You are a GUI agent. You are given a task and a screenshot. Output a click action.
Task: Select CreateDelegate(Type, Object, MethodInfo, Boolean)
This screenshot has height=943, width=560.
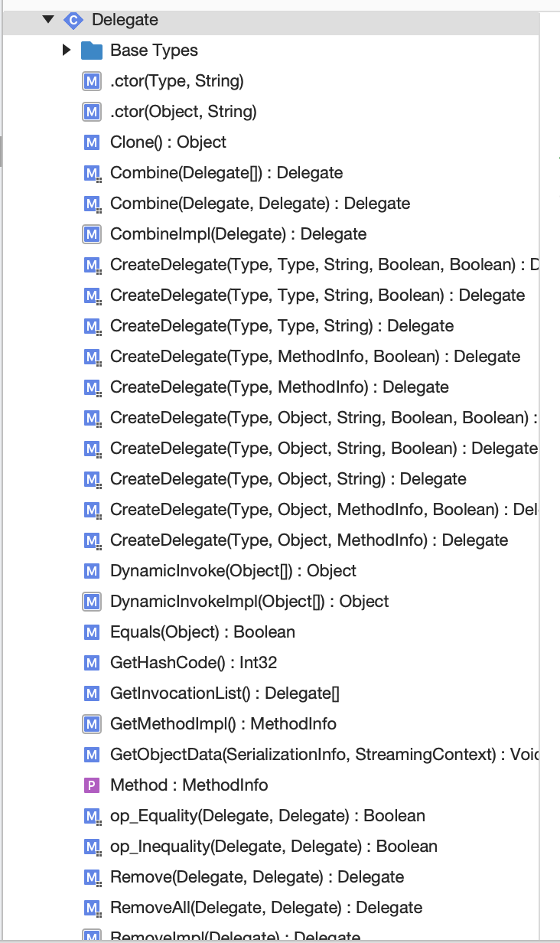[x=324, y=510]
